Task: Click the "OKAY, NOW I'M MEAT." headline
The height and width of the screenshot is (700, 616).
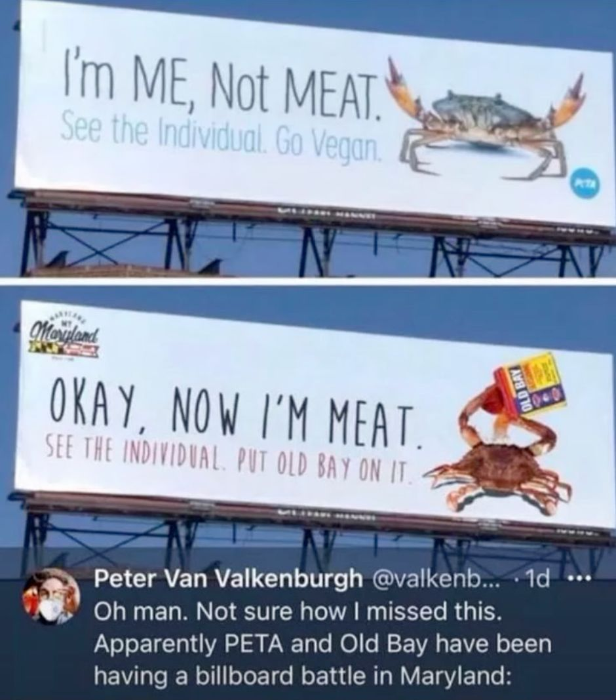Action: click(236, 413)
